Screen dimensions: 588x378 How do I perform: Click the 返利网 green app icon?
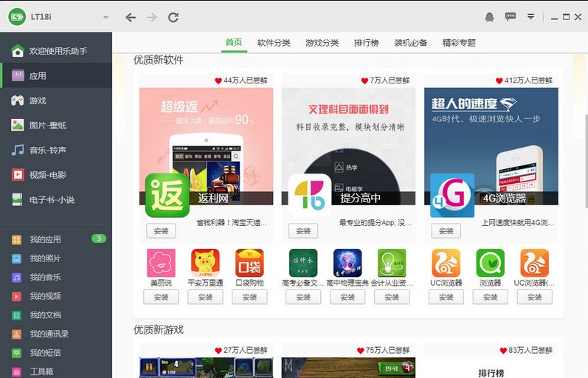point(167,195)
